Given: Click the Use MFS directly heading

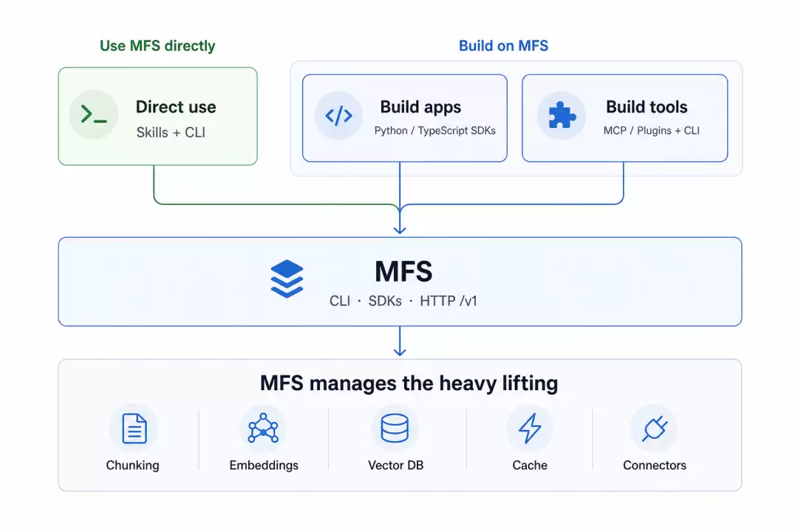Looking at the screenshot, I should pyautogui.click(x=157, y=46).
